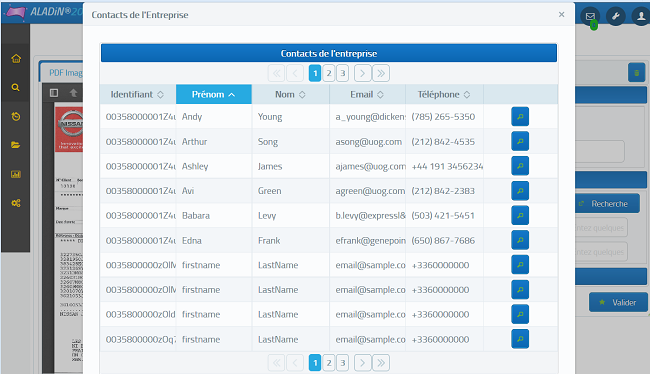Click phone cell (503) 421-5451
Image resolution: width=650 pixels, height=374 pixels.
click(443, 216)
